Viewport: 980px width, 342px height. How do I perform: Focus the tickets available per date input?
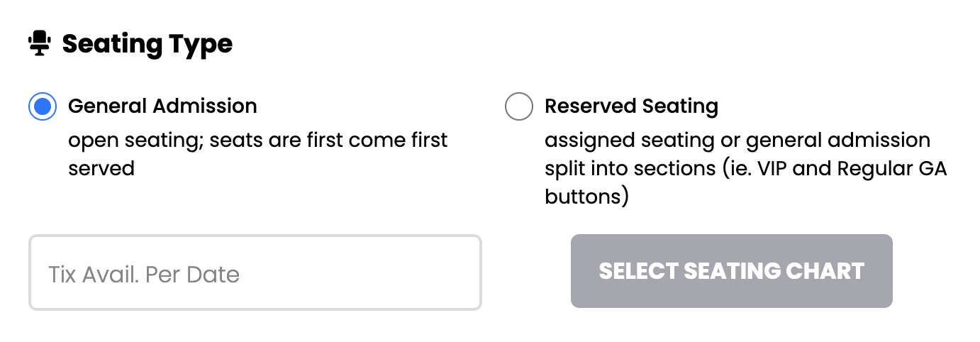(255, 273)
